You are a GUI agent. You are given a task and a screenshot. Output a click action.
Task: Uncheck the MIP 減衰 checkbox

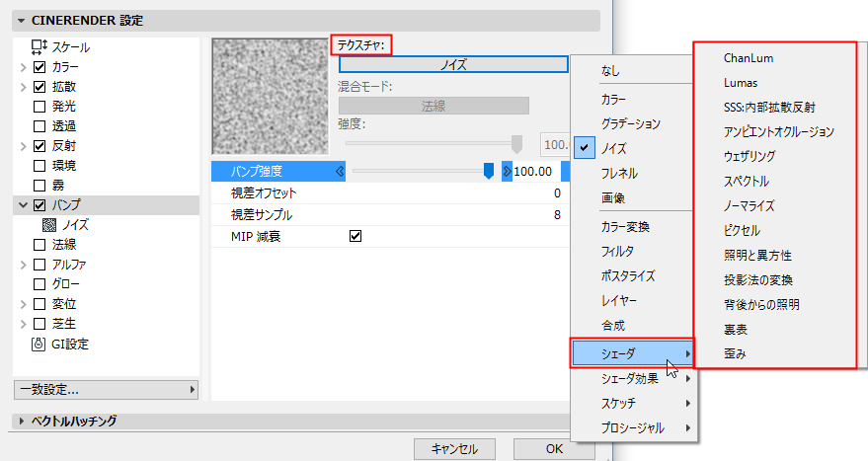point(355,236)
